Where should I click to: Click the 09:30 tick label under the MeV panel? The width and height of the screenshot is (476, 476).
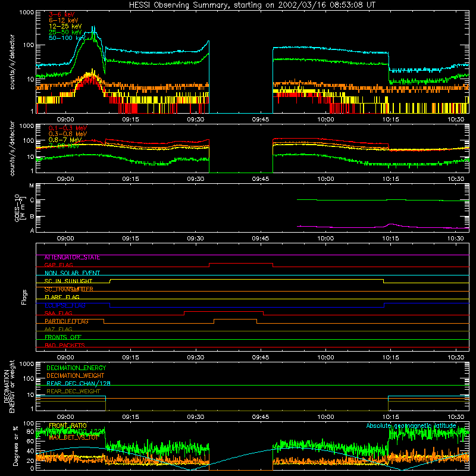click(196, 179)
